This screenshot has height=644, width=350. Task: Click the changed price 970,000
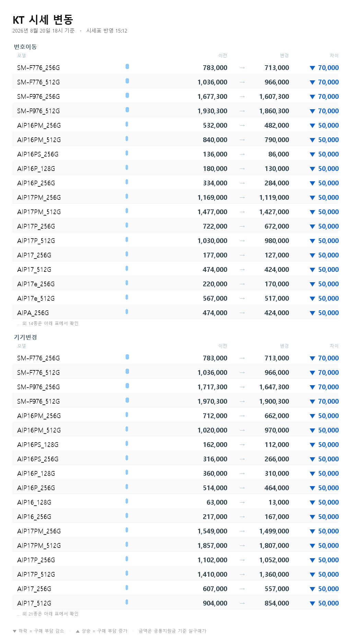pos(277,430)
